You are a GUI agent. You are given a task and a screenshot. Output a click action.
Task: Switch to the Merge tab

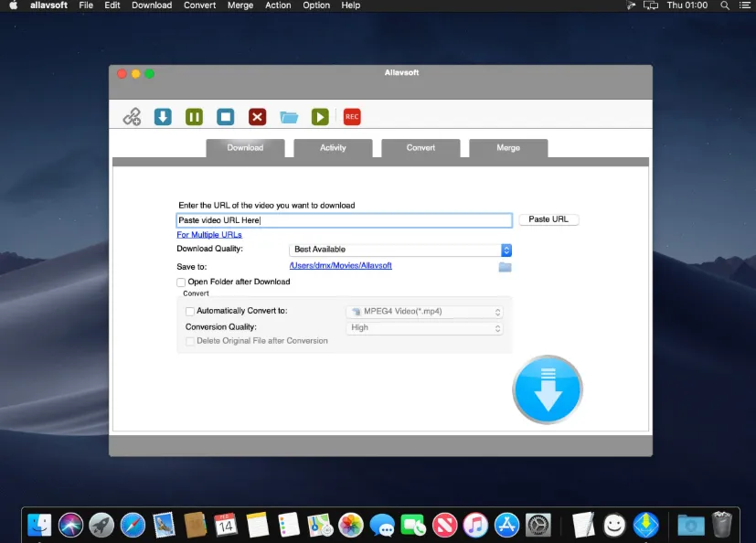pos(508,148)
